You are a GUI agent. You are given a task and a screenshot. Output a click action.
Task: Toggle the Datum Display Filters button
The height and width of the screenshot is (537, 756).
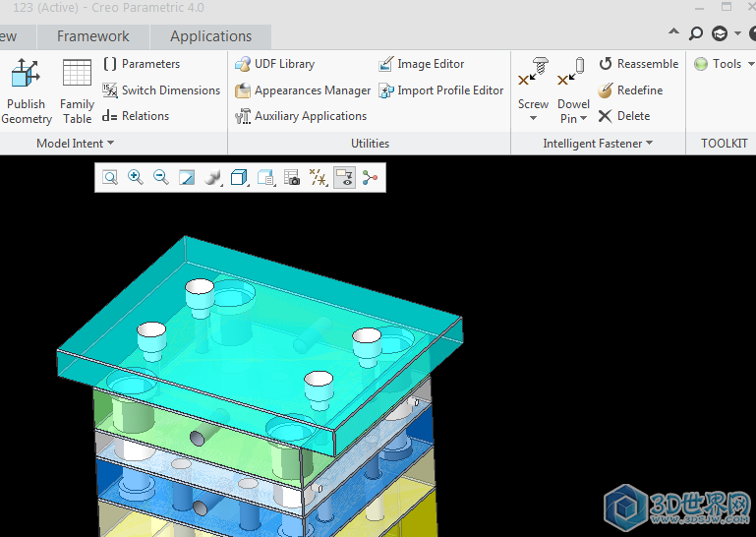318,178
